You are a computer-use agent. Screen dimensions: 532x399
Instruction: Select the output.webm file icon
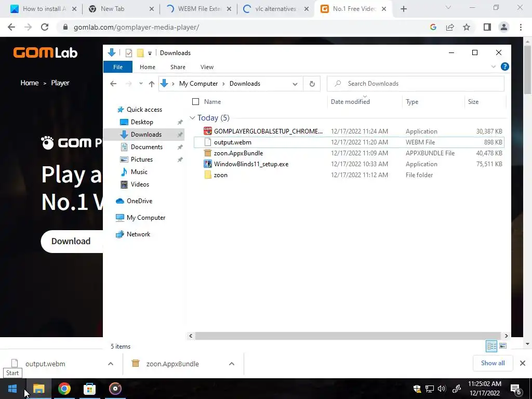coord(208,142)
